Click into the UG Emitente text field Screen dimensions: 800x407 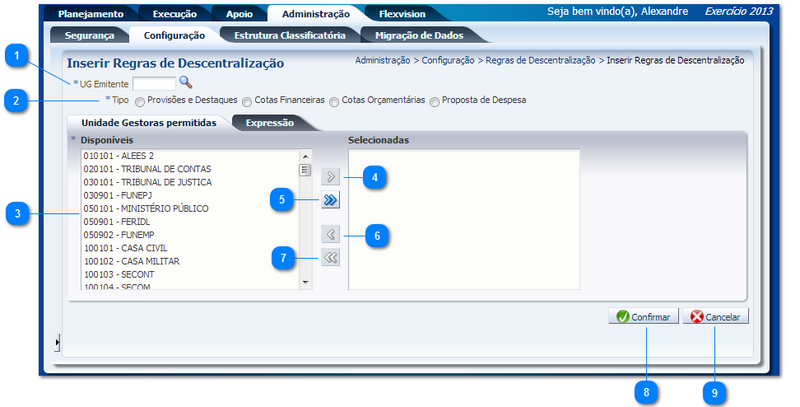154,83
